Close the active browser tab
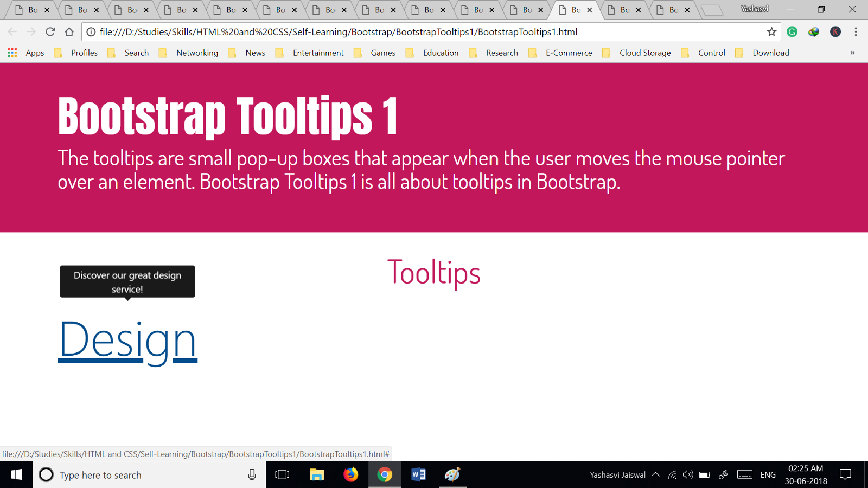The height and width of the screenshot is (488, 868). point(590,10)
